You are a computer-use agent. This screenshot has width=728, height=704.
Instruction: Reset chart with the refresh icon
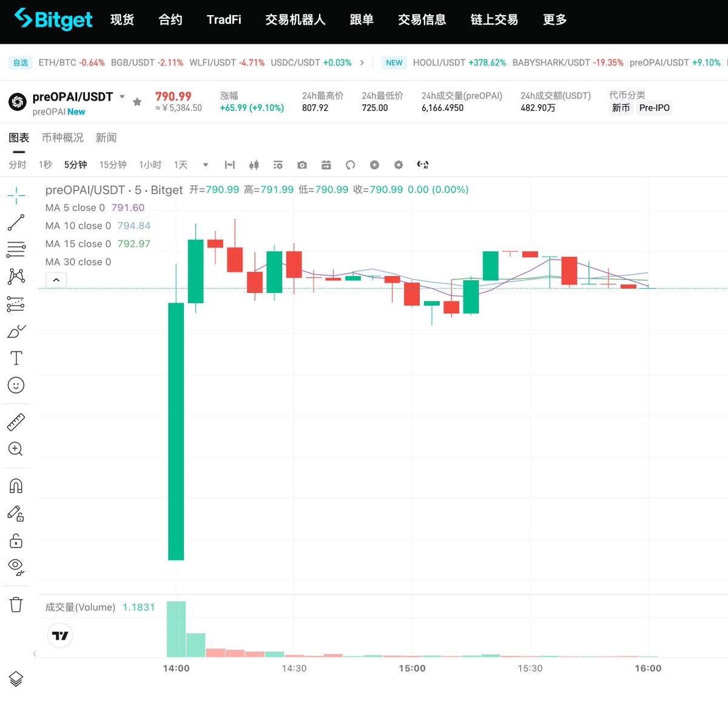(x=350, y=165)
